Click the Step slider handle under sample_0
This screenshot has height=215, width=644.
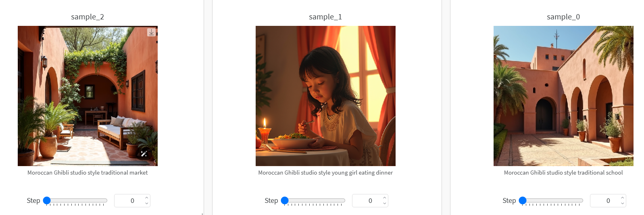pyautogui.click(x=523, y=200)
